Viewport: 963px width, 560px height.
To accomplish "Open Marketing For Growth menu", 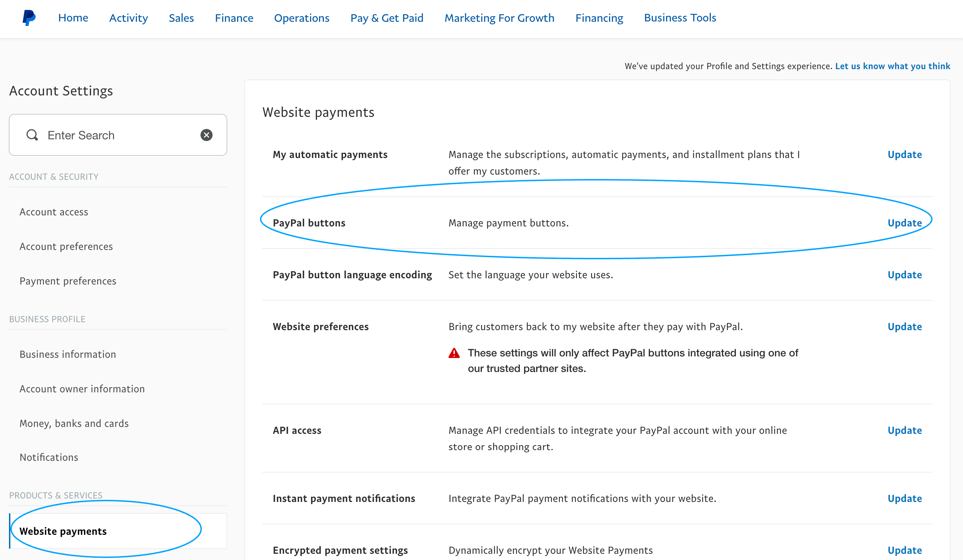I will (499, 18).
